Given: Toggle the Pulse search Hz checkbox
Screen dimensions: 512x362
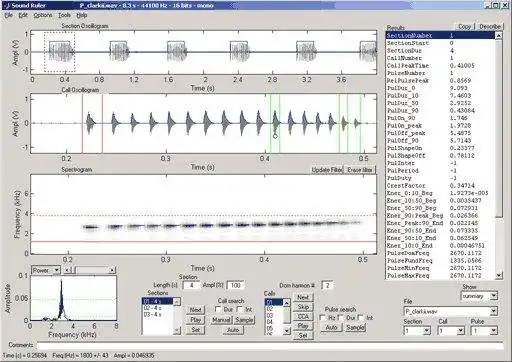Looking at the screenshot, I should coord(322,318).
